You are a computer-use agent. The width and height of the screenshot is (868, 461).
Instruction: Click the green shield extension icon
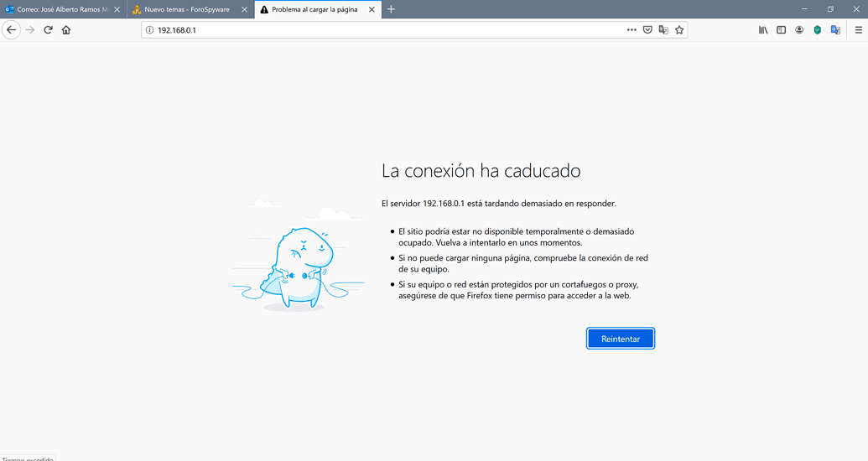[817, 30]
